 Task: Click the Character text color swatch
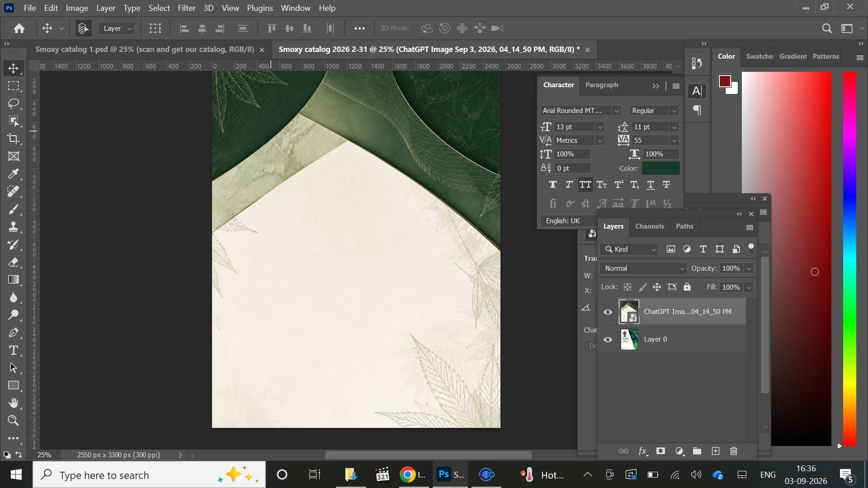click(660, 168)
